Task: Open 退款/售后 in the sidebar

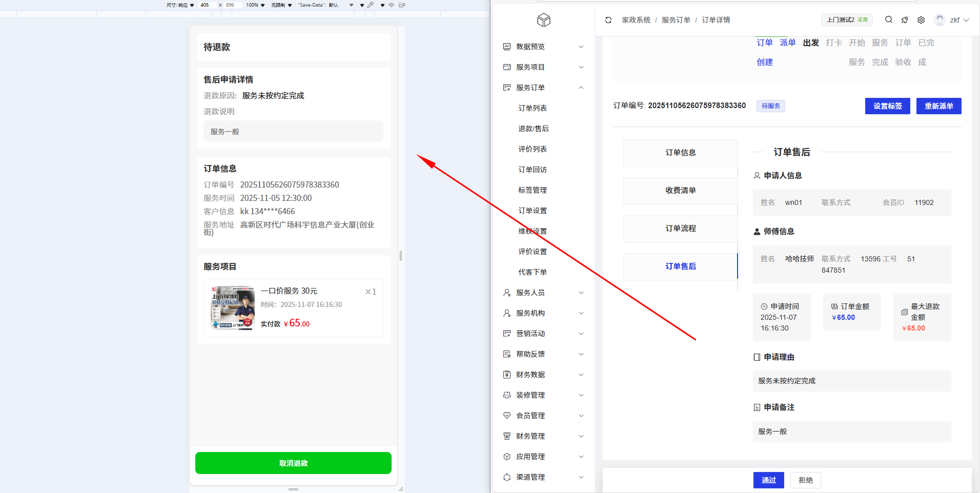Action: [x=534, y=129]
